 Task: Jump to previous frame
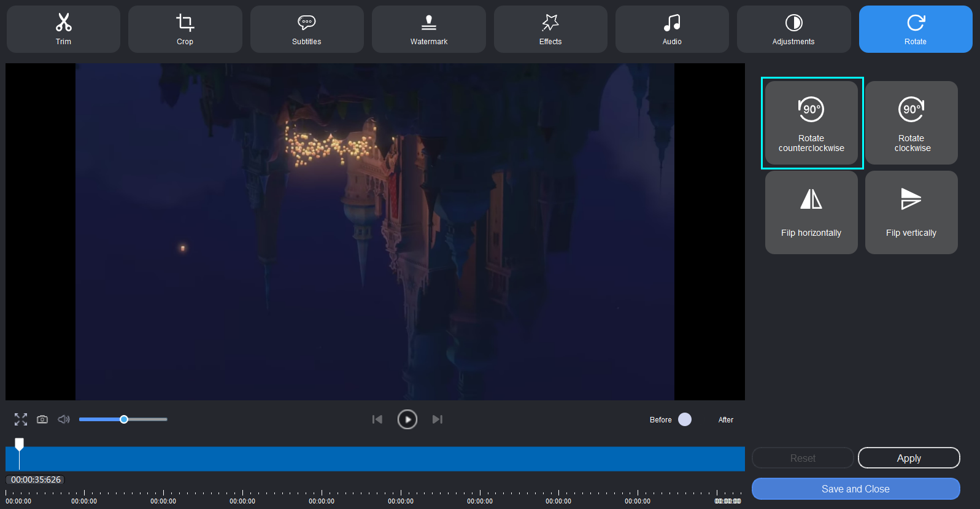coord(377,419)
